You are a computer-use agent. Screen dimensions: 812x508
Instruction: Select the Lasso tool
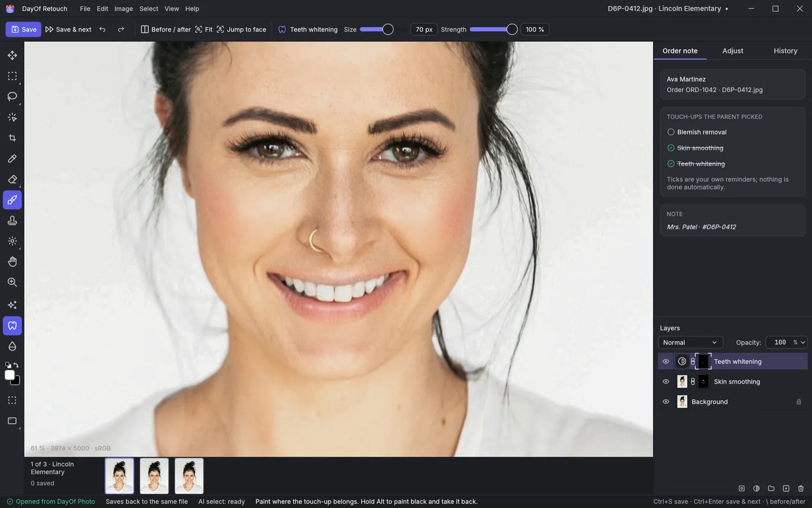(x=12, y=97)
